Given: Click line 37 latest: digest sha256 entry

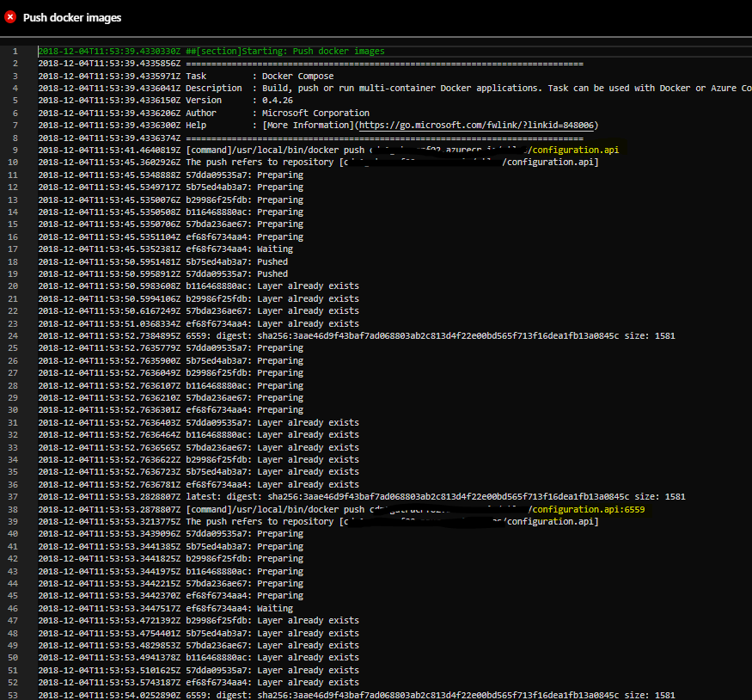Looking at the screenshot, I should [362, 496].
